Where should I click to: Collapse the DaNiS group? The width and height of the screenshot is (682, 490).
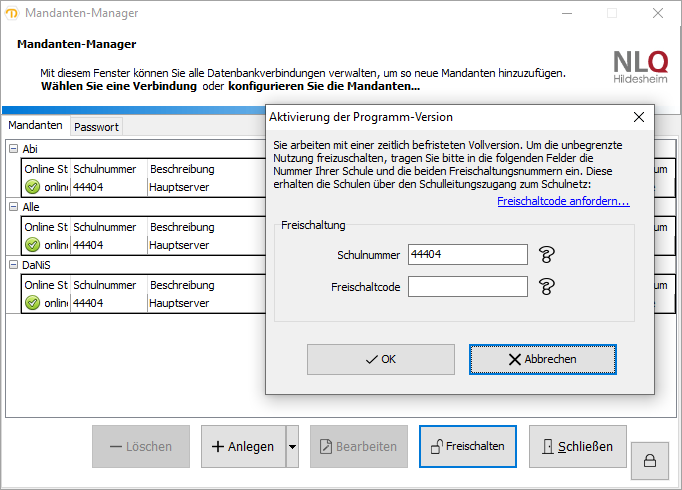click(x=13, y=265)
